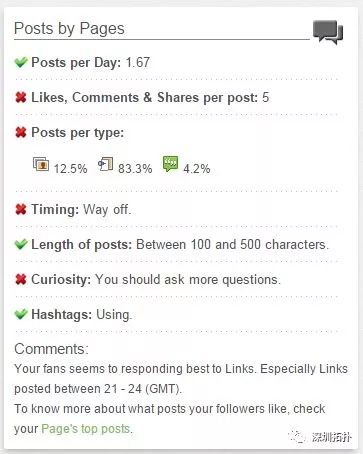Click the green status post type icon

pos(170,164)
